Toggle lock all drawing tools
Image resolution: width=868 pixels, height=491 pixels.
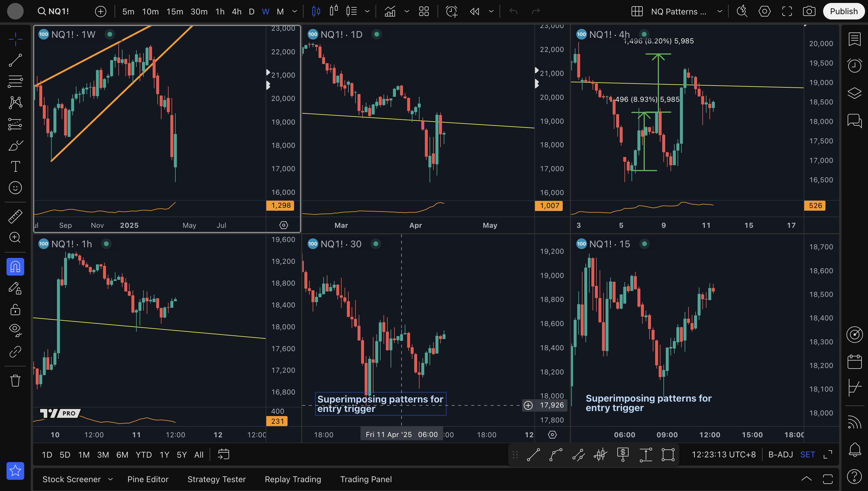15,309
